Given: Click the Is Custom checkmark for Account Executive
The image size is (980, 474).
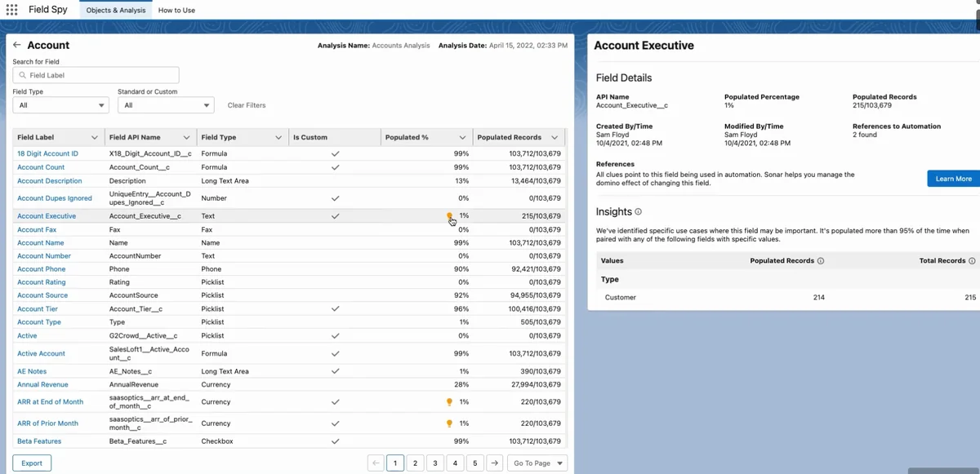Looking at the screenshot, I should pos(335,216).
